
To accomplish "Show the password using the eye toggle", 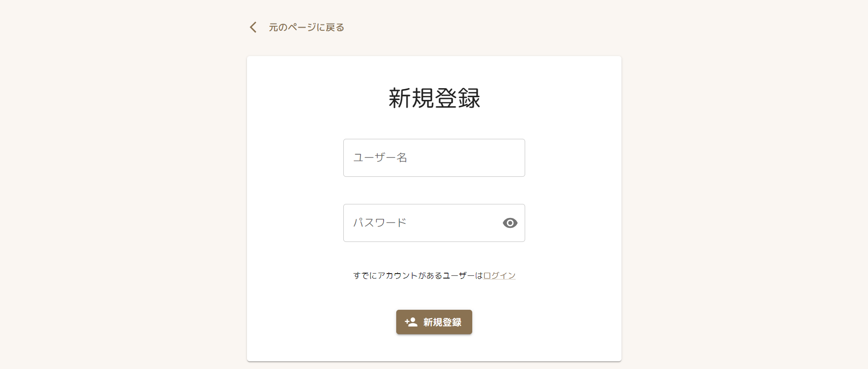I will 510,223.
